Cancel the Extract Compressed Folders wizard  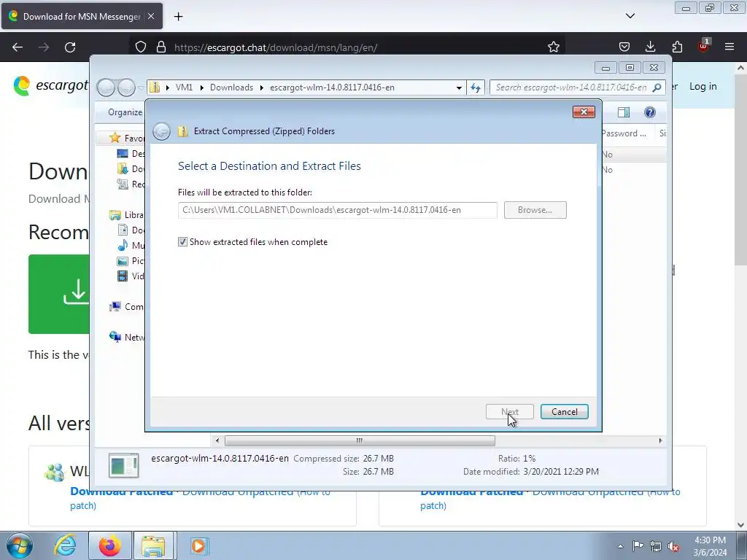click(565, 412)
